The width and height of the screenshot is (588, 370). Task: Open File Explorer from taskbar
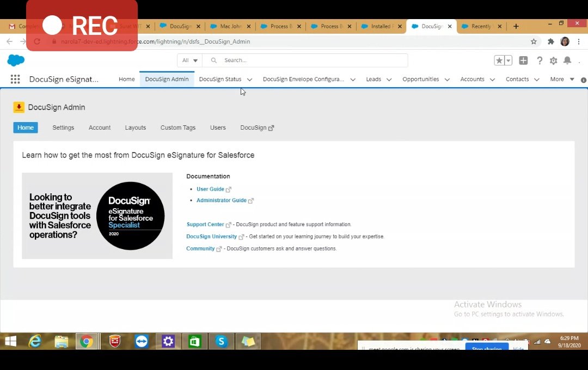(x=61, y=341)
